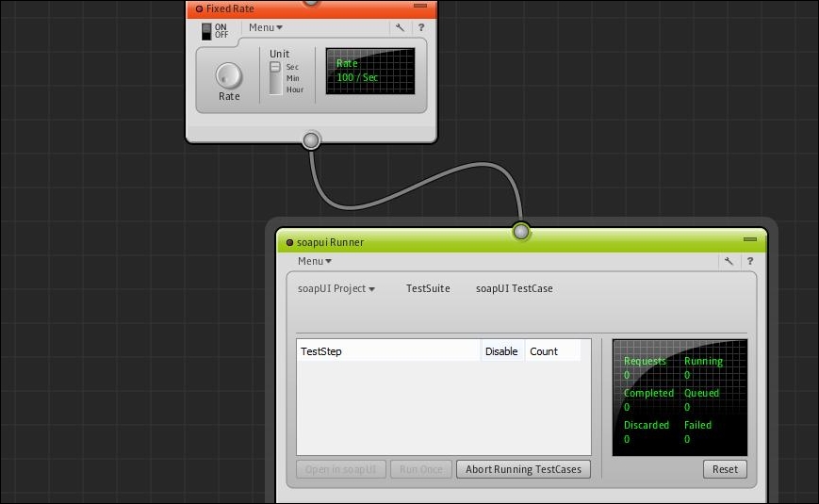
Task: Click the soapui Runner top input connector
Action: pyautogui.click(x=521, y=232)
